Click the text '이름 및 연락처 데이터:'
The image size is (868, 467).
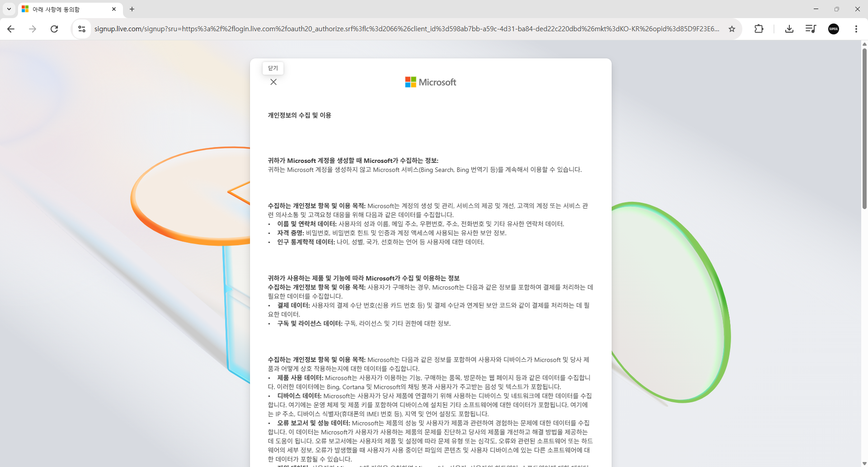point(307,224)
